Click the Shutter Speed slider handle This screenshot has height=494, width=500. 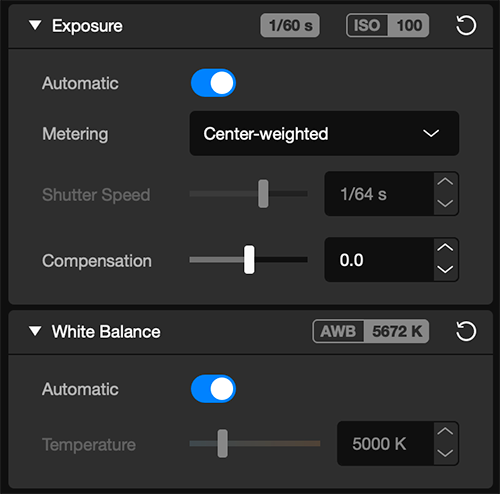263,194
